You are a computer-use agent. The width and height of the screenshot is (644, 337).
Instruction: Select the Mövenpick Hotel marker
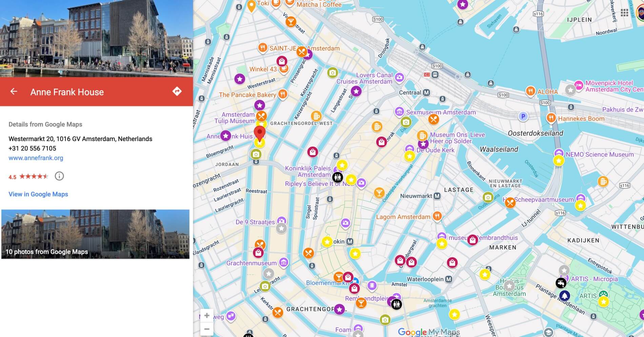point(579,85)
